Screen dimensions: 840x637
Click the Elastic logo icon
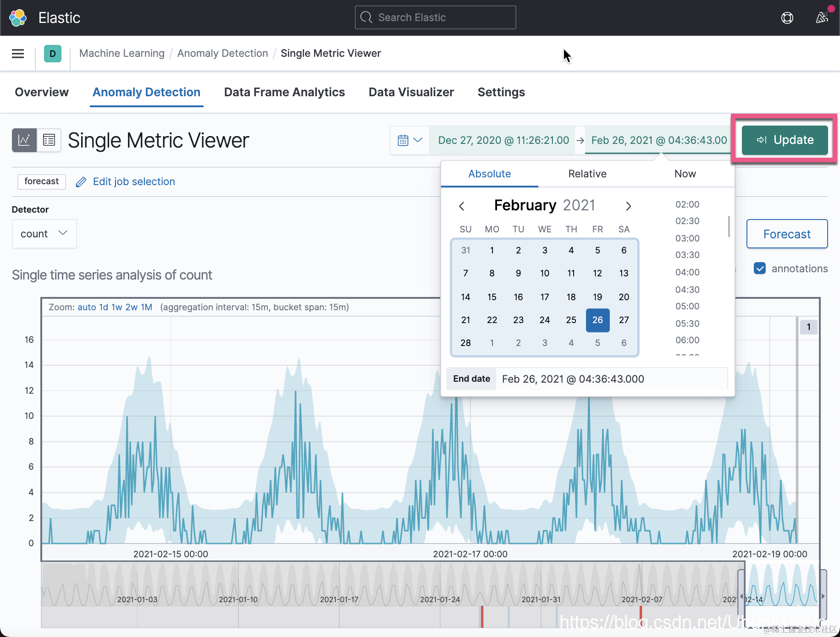pos(18,18)
